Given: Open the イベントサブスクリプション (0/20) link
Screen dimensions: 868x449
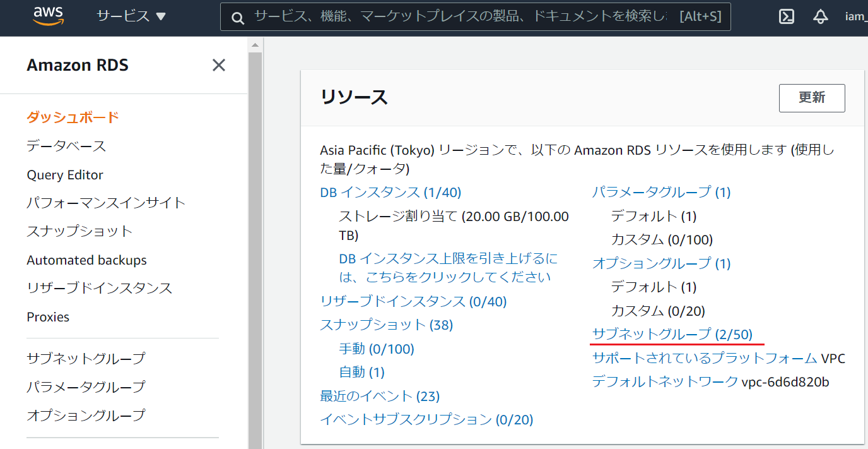Looking at the screenshot, I should (426, 419).
